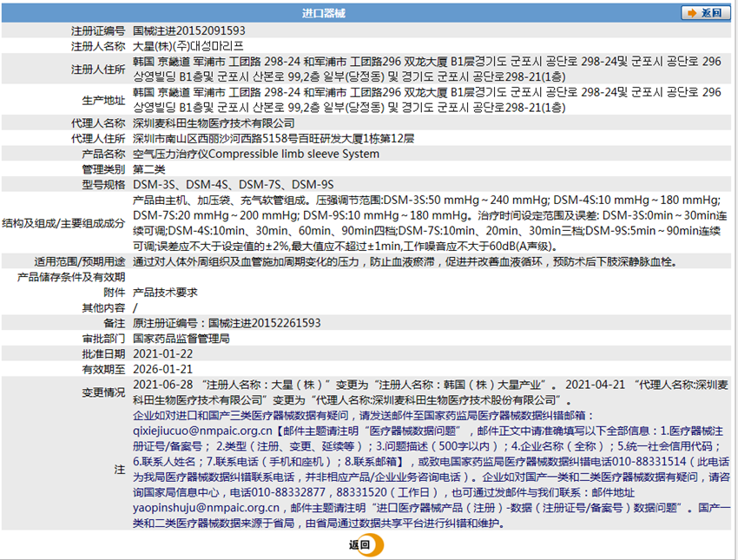The image size is (738, 560).
Task: Click the 结构及组成/主要组成成分 label
Action: [x=63, y=223]
